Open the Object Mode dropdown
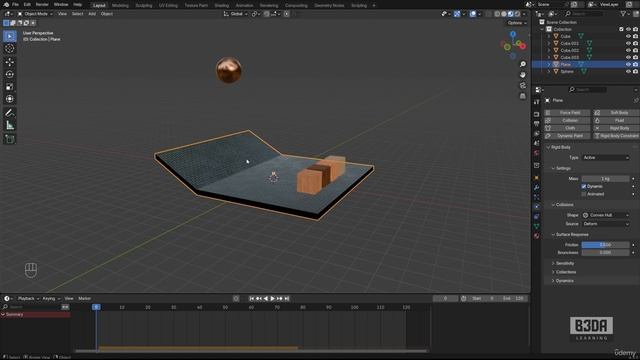This screenshot has width=640, height=360. (35, 14)
